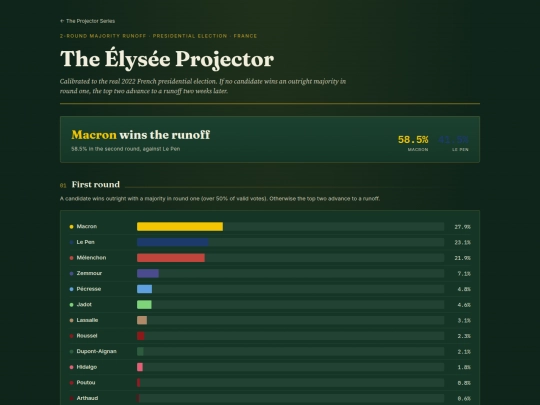Viewport: 540px width, 405px height.
Task: Select the Zemmour first-round bar
Action: [x=148, y=273]
